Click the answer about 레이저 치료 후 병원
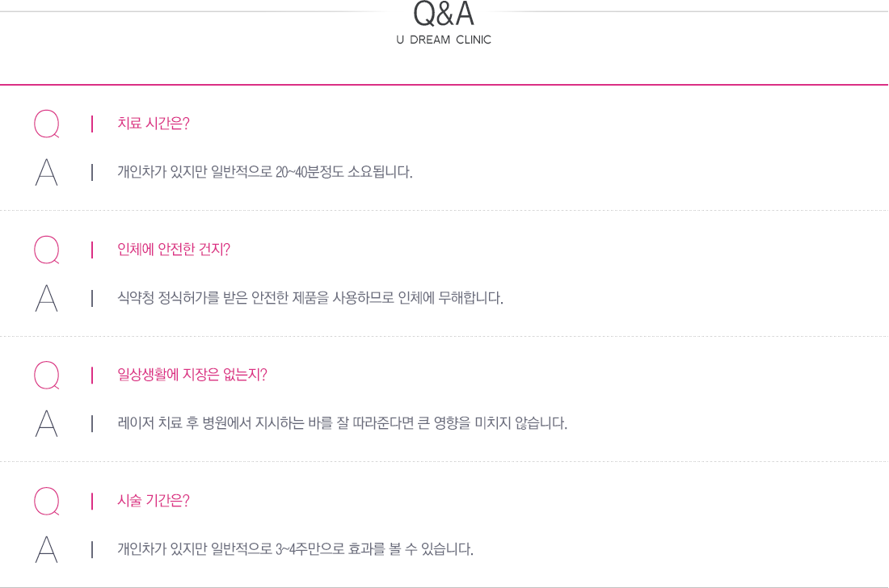This screenshot has height=588, width=889. point(342,423)
